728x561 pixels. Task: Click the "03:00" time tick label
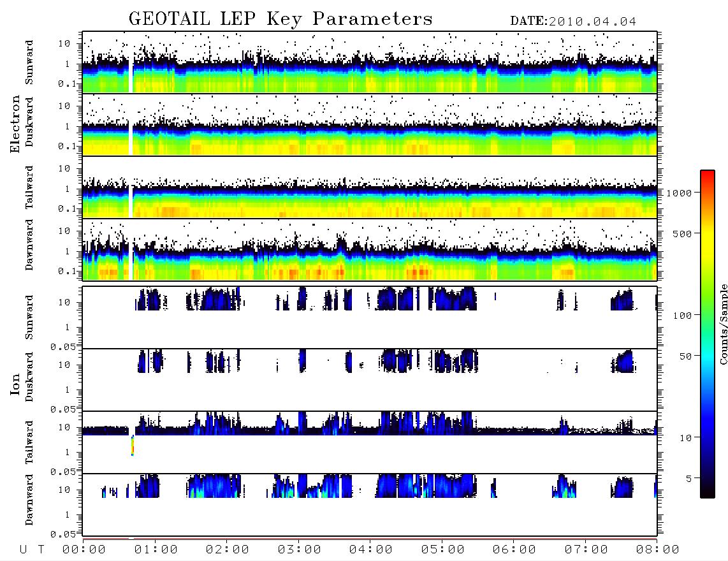[x=300, y=550]
